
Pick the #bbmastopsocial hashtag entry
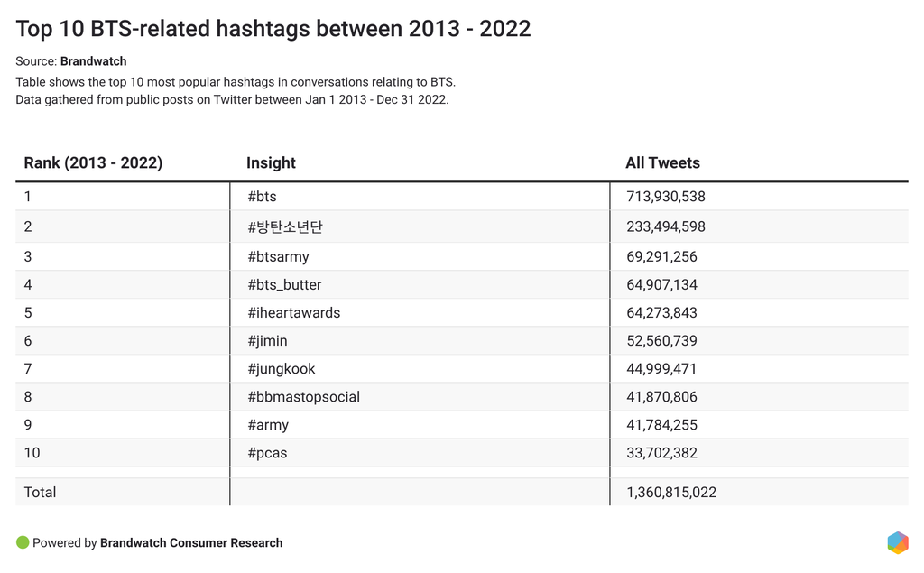303,397
